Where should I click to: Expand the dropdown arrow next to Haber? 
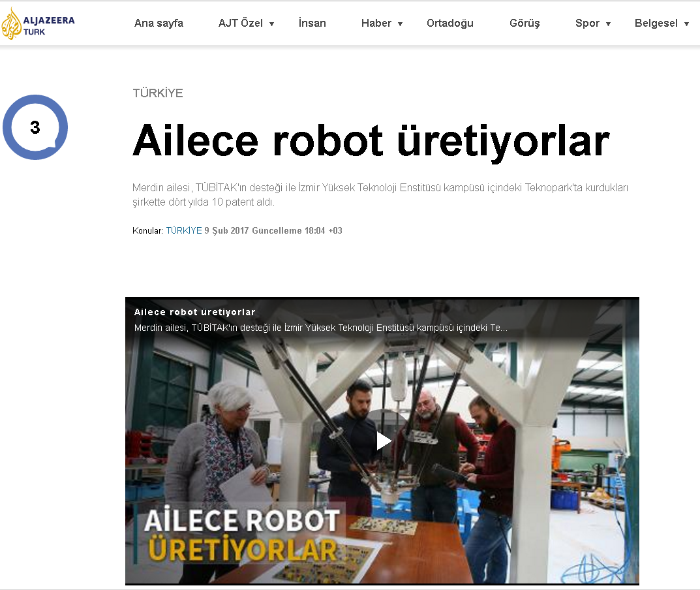401,24
